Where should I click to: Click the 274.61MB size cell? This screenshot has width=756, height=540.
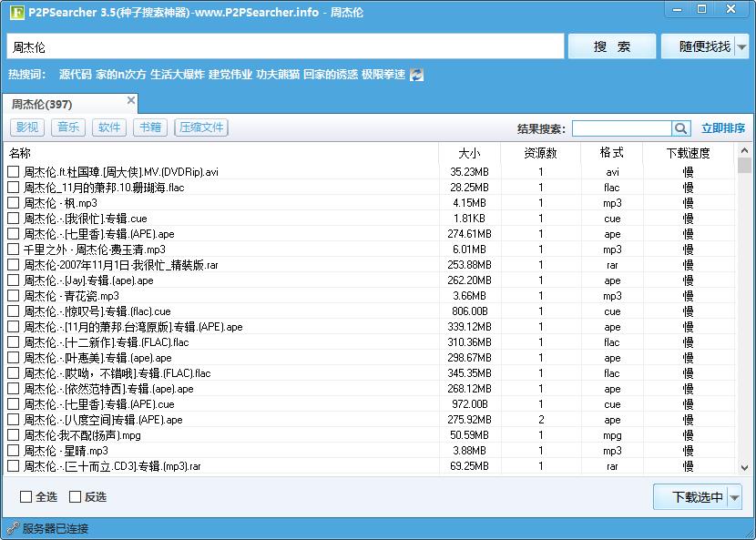[x=470, y=234]
